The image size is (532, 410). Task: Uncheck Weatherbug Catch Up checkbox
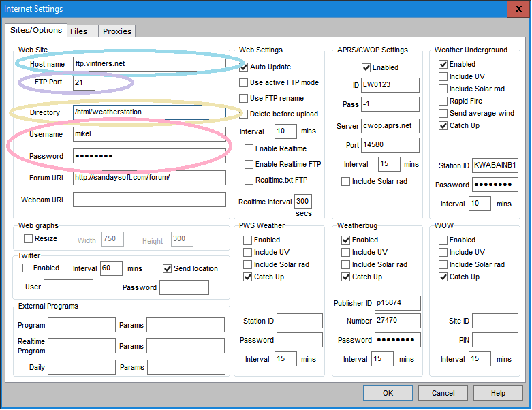coord(346,277)
